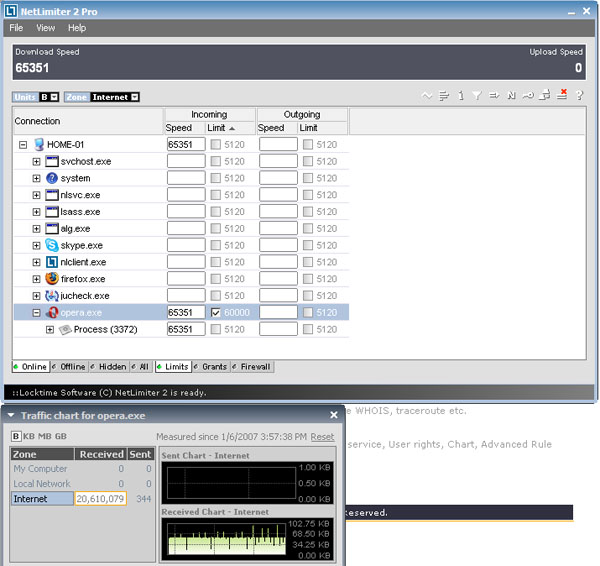
Task: Click the lsass.exe window icon
Action: (x=52, y=212)
